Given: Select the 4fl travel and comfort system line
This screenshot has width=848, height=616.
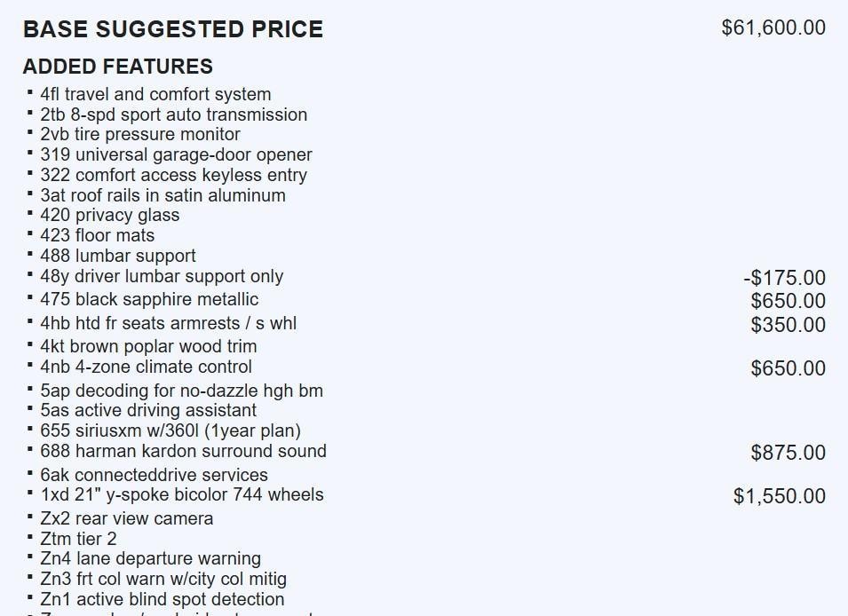Looking at the screenshot, I should tap(155, 94).
